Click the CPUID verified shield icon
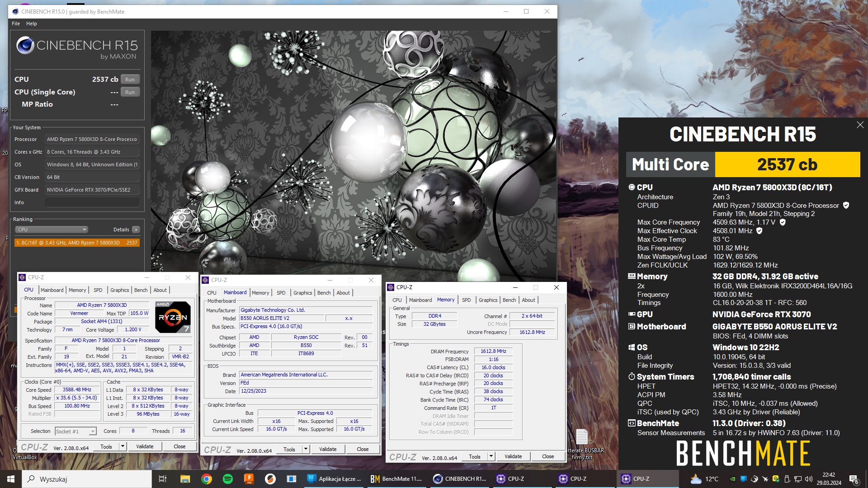Viewport: 868px width, 488px height. tap(846, 205)
